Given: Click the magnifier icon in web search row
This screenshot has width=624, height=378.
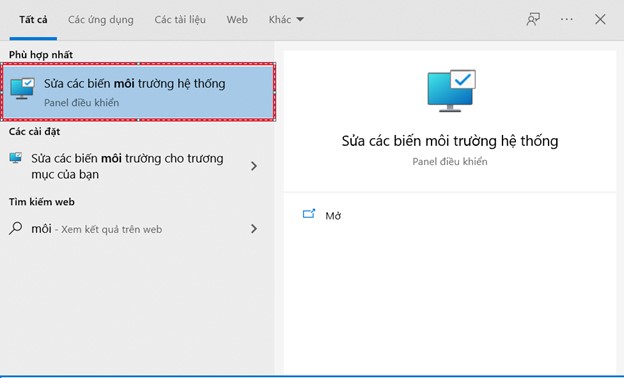Looking at the screenshot, I should tap(16, 228).
